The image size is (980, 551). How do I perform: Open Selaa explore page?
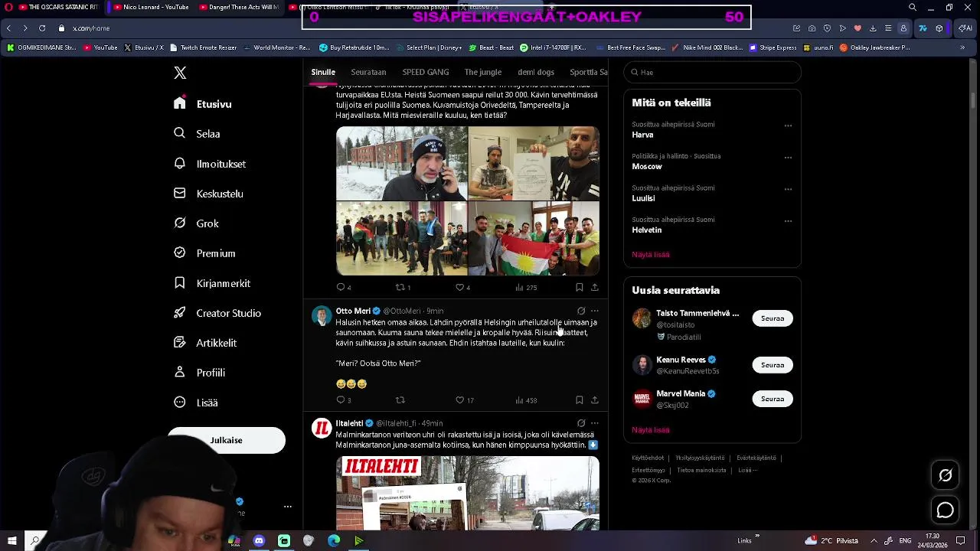coord(197,134)
